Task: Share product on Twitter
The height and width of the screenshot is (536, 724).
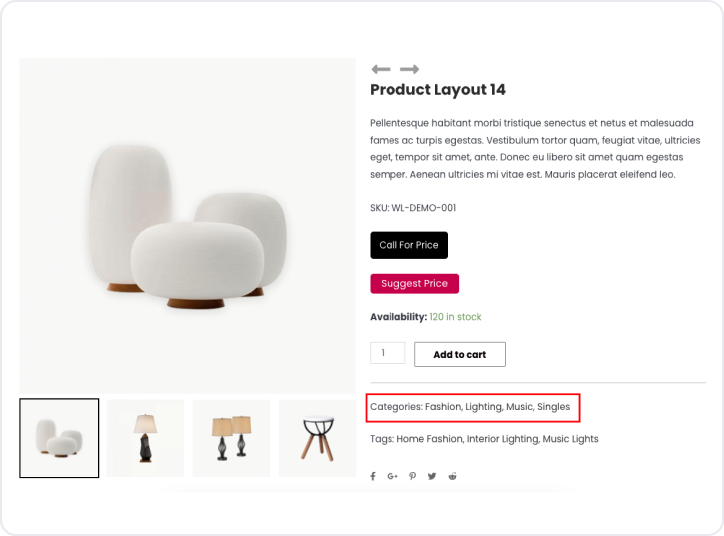Action: point(432,476)
